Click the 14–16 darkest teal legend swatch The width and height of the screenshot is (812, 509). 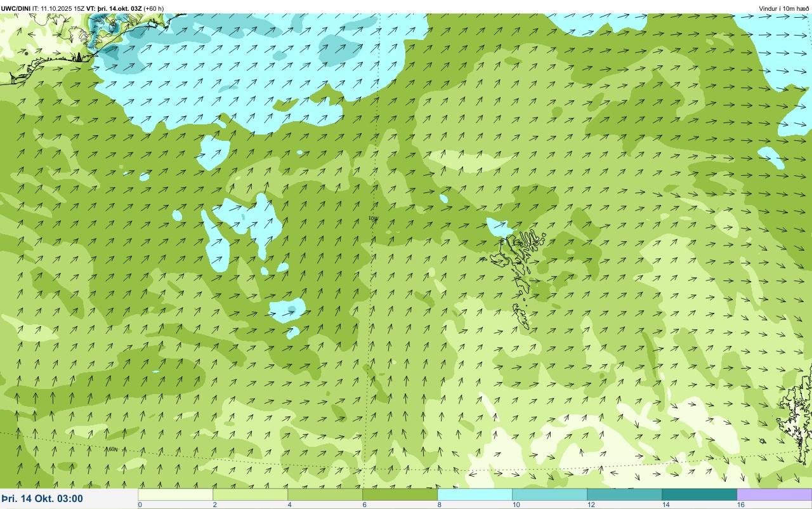tap(700, 494)
